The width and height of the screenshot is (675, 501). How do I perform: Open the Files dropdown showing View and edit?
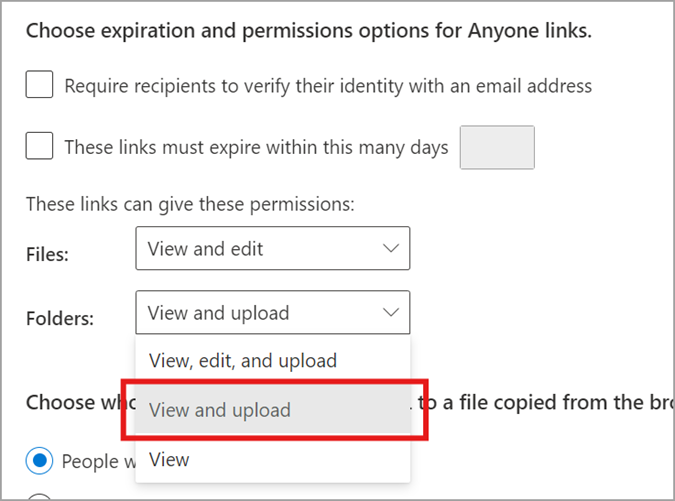point(272,248)
